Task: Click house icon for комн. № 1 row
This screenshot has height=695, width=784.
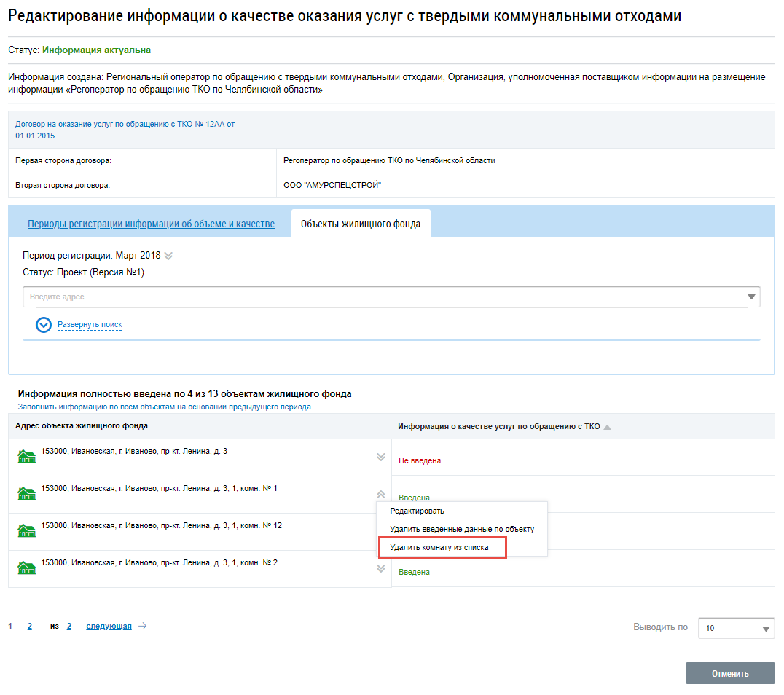Action: 27,494
